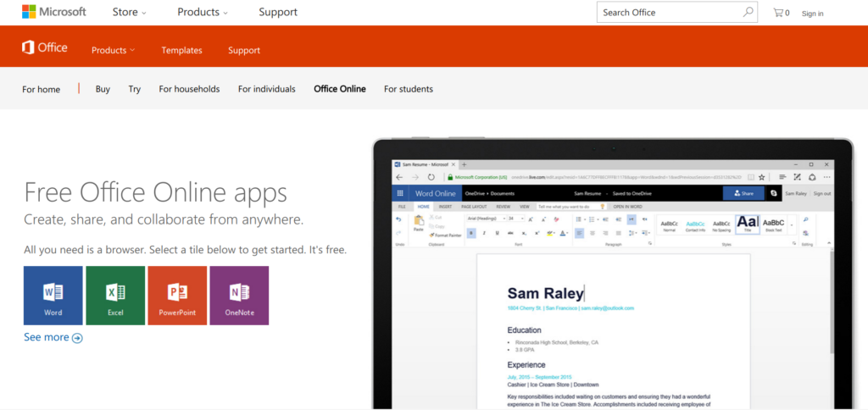868x410 pixels.
Task: Toggle Bold in Word Online ribbon
Action: click(x=471, y=233)
